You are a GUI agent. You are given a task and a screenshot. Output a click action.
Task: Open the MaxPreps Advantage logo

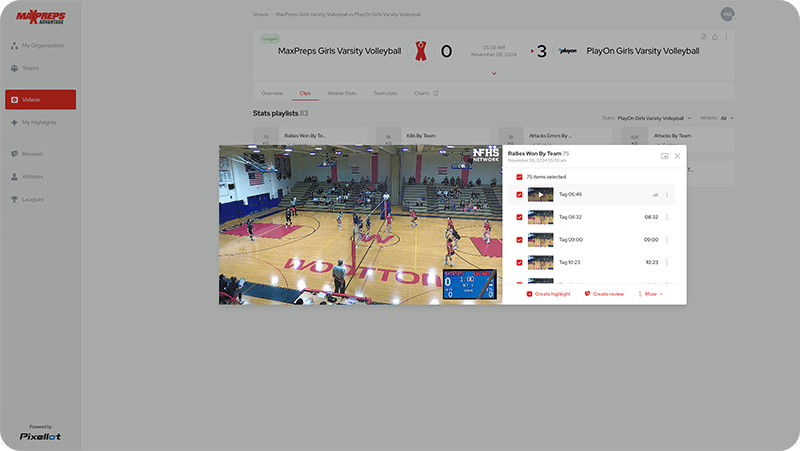[x=40, y=17]
